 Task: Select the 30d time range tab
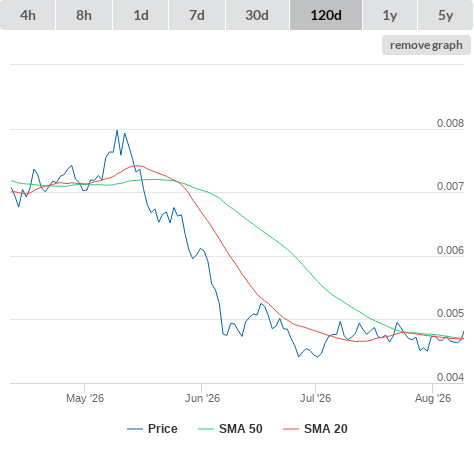point(257,15)
